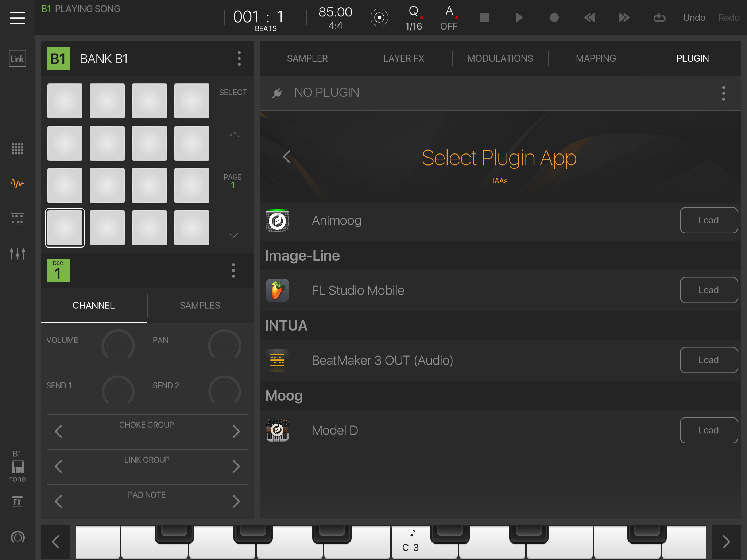Click the FL Studio Mobile app icon
This screenshot has height=560, width=747.
click(x=277, y=290)
